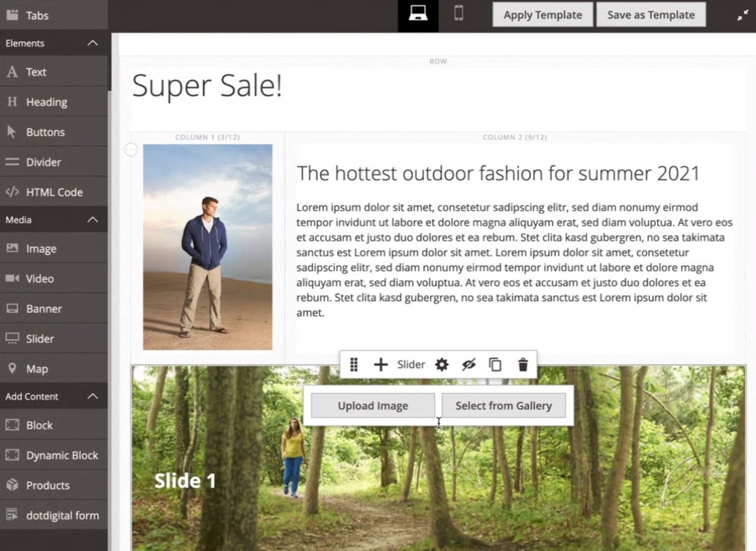This screenshot has width=756, height=551.
Task: Exit fullscreen mode using arrows icon
Action: coord(742,16)
